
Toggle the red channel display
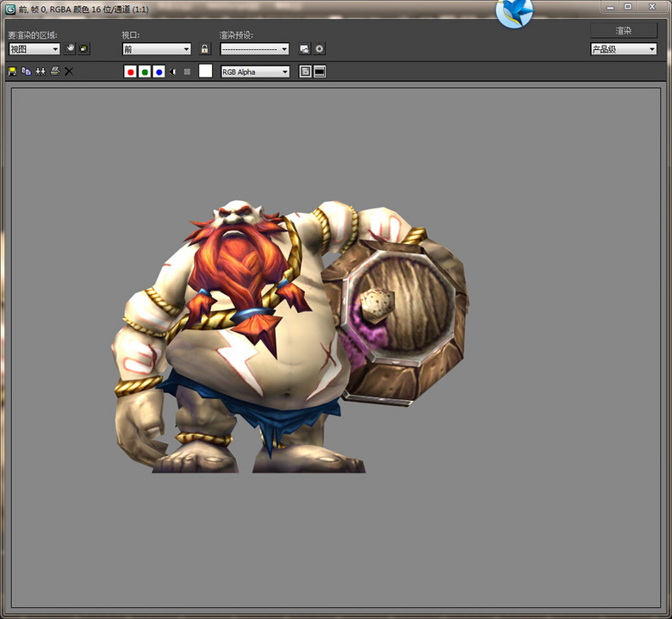pyautogui.click(x=130, y=72)
